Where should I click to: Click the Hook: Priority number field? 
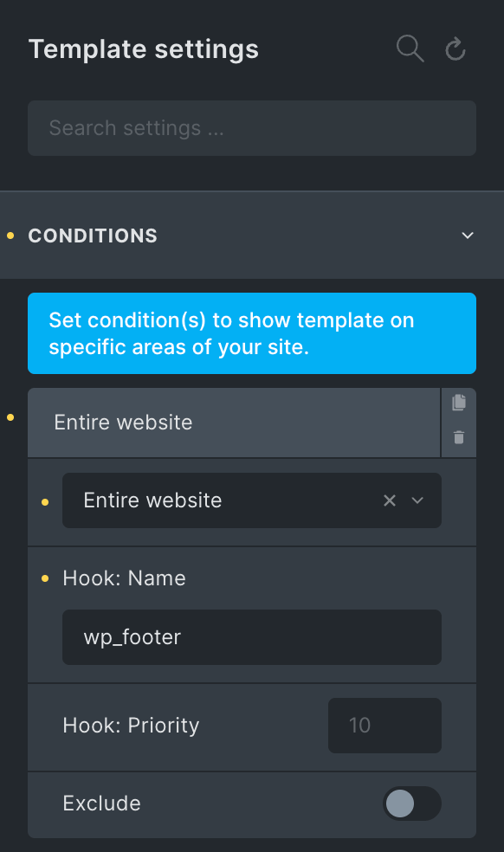385,726
